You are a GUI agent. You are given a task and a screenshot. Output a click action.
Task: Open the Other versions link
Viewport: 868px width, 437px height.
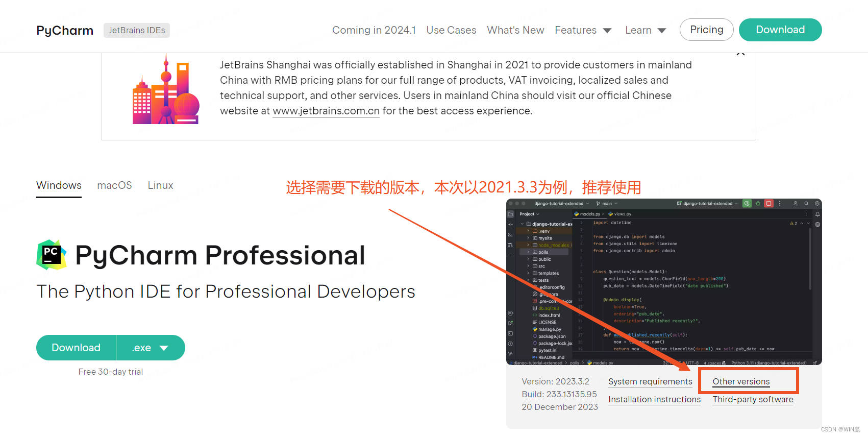pyautogui.click(x=741, y=381)
